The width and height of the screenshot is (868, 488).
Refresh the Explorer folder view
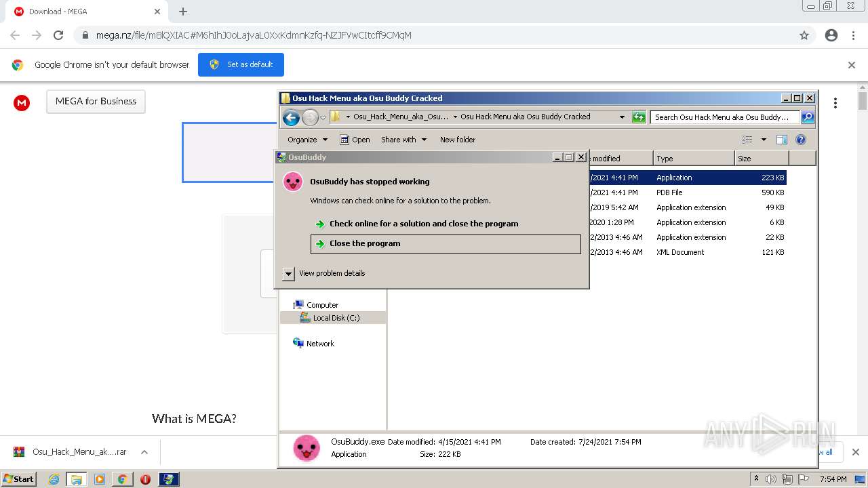coord(638,117)
